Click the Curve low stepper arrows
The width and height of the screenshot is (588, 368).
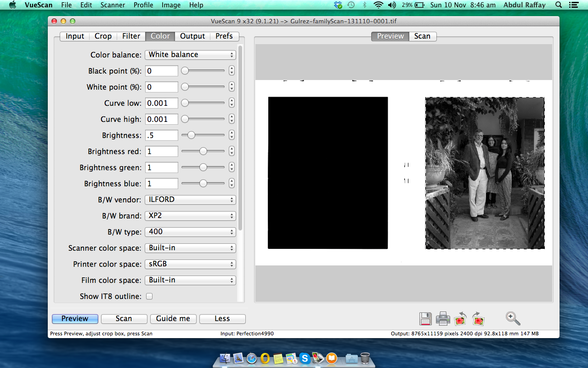(x=232, y=103)
